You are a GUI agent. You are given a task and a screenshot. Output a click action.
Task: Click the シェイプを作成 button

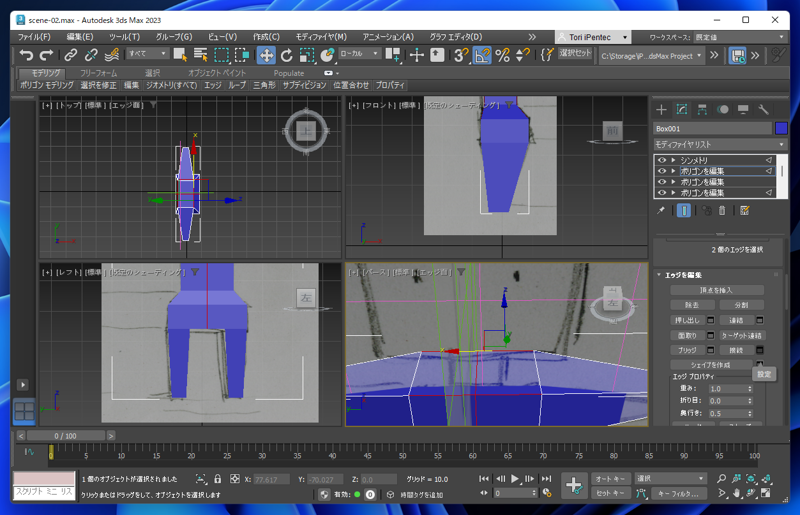(711, 365)
